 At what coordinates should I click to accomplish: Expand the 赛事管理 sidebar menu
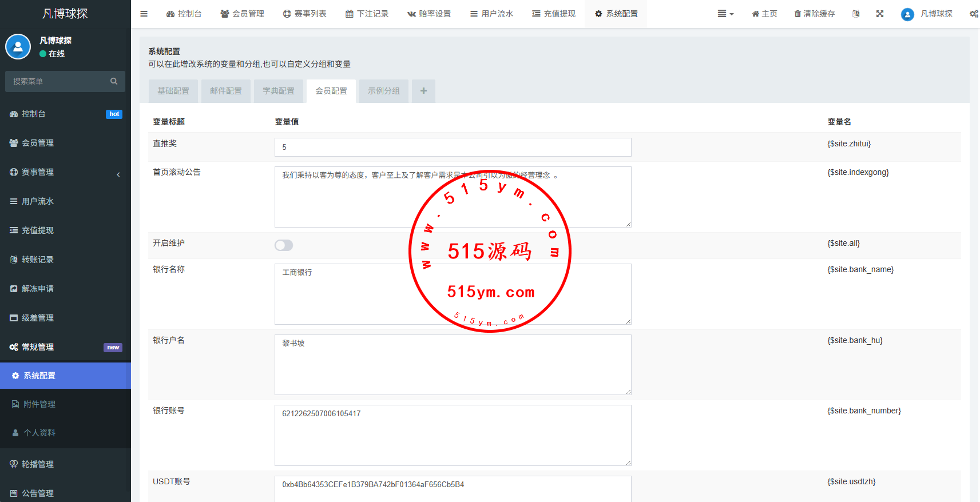(x=65, y=172)
